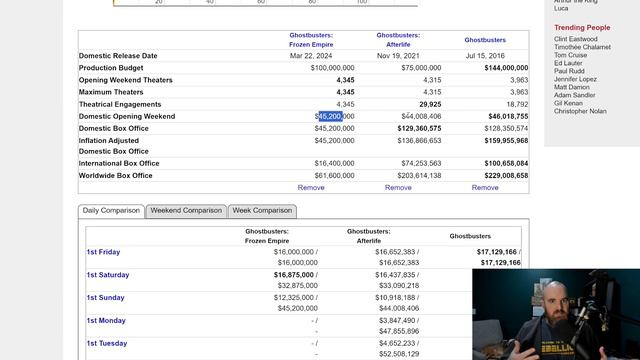The image size is (640, 360).
Task: Open the 1st Saturday row link
Action: (108, 275)
